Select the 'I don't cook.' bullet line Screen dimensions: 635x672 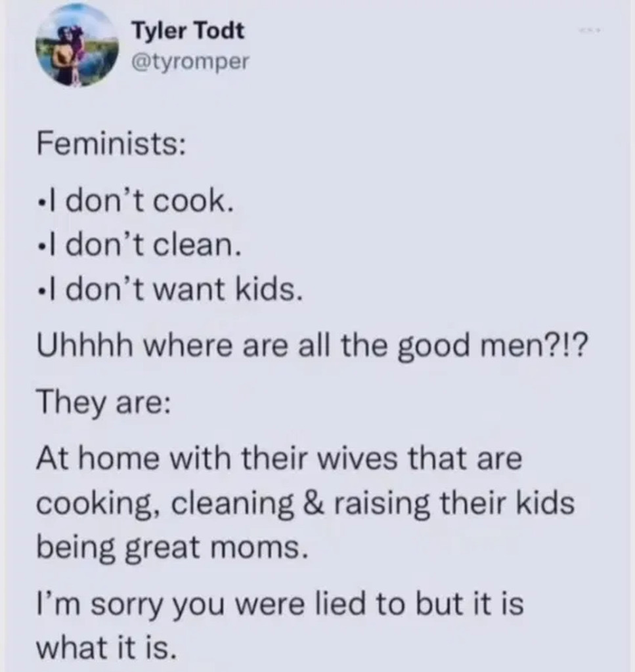[x=135, y=203]
